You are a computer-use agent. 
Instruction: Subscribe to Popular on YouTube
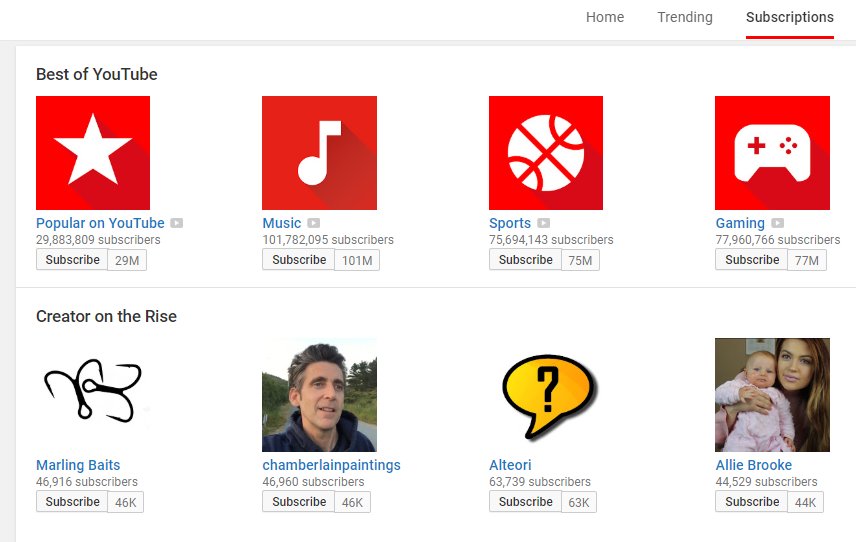tap(72, 260)
